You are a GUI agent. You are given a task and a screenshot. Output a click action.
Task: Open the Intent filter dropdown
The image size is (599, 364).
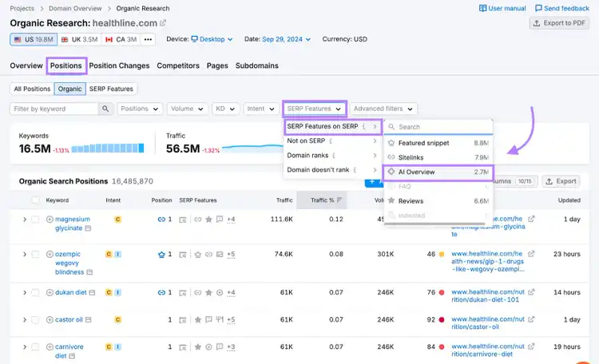coord(261,109)
